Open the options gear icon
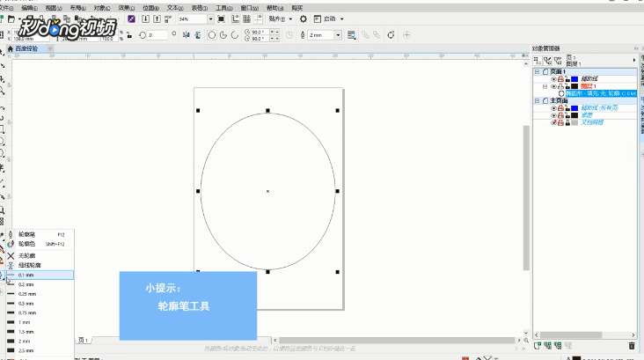 (x=304, y=18)
